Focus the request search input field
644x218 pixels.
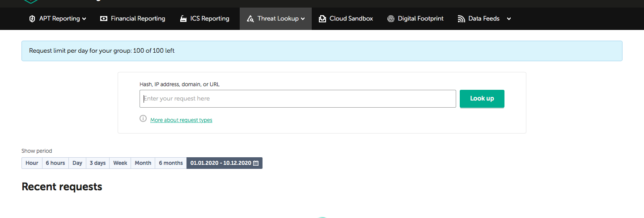(298, 99)
